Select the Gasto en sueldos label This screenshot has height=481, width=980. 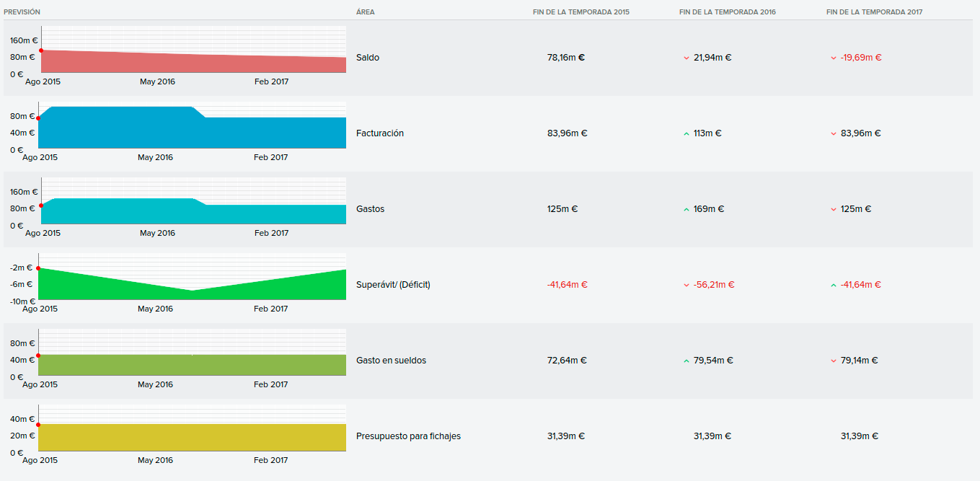coord(391,361)
